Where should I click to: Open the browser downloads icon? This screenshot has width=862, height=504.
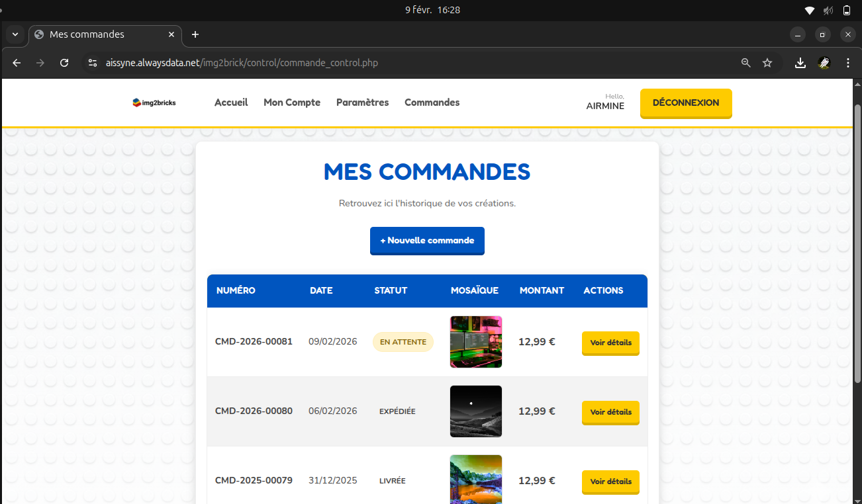[800, 62]
